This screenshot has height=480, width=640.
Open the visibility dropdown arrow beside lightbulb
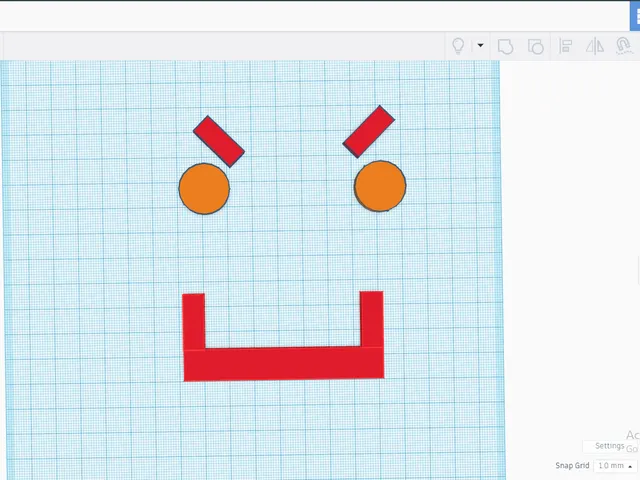point(480,45)
